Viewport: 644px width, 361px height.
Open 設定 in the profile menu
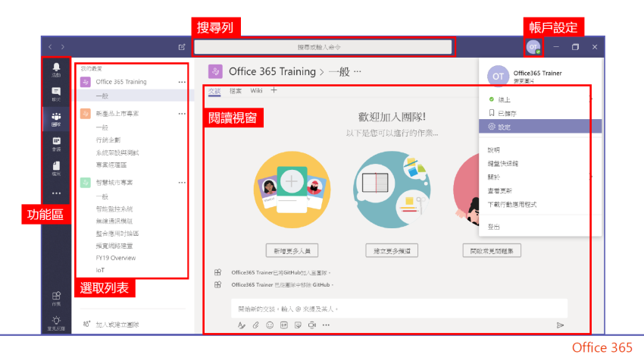click(x=540, y=127)
